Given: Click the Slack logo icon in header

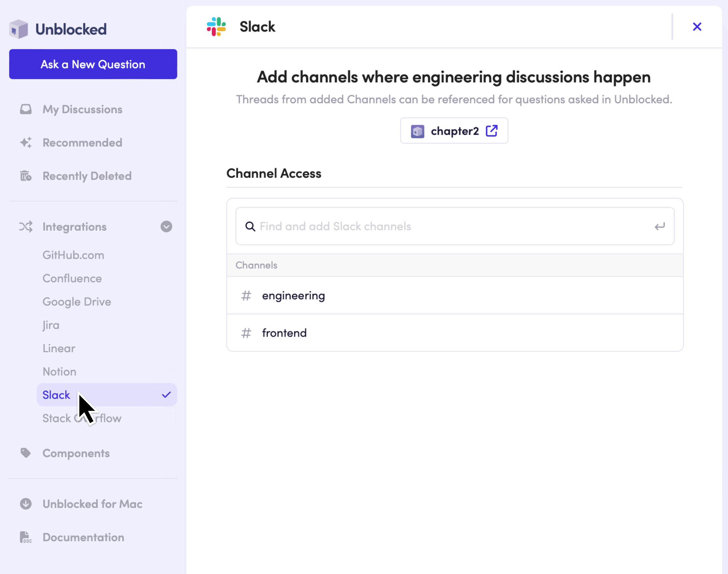Looking at the screenshot, I should pos(216,26).
